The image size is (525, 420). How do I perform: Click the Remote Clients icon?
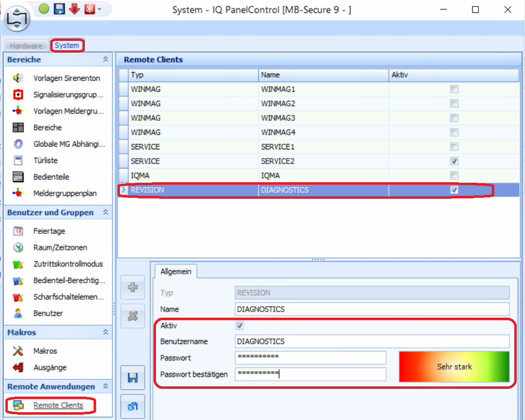[x=18, y=405]
